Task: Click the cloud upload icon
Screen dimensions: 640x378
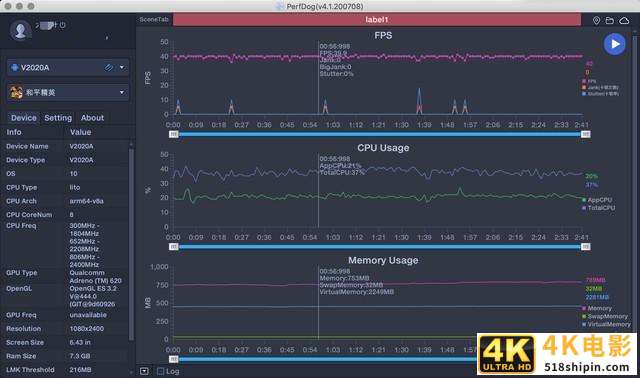Action: (624, 20)
